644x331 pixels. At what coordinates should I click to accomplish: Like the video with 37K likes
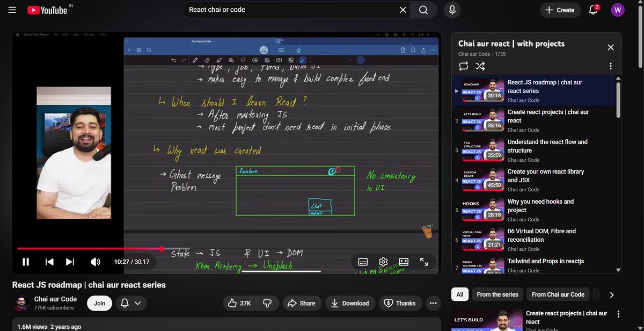[x=239, y=303]
